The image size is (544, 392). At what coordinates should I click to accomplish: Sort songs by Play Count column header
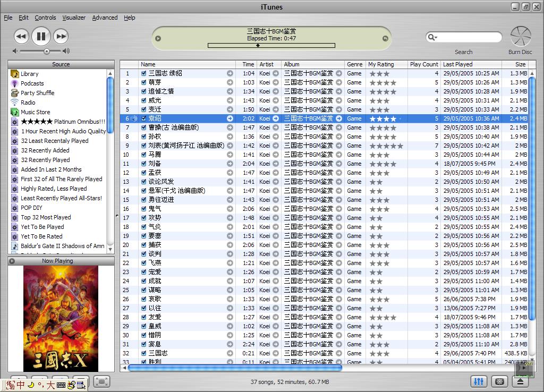click(424, 64)
